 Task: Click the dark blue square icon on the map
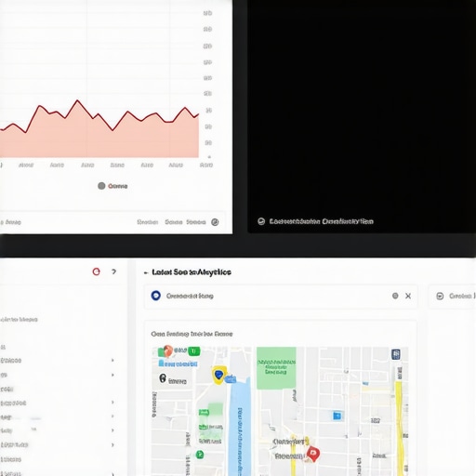coord(396,354)
